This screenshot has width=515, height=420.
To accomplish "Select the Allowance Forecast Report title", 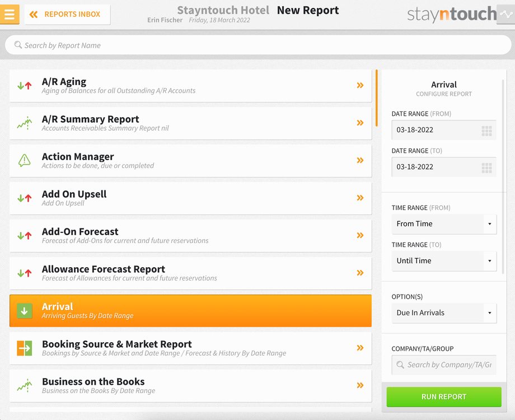I will coord(104,269).
